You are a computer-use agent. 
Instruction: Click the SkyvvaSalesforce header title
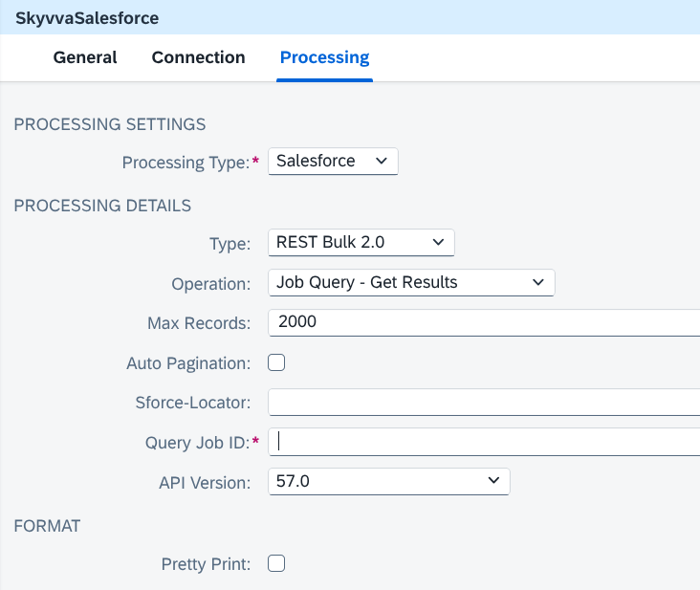(x=87, y=18)
